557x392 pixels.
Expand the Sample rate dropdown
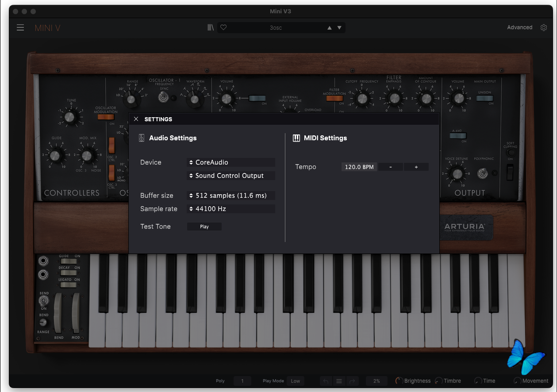pos(231,209)
